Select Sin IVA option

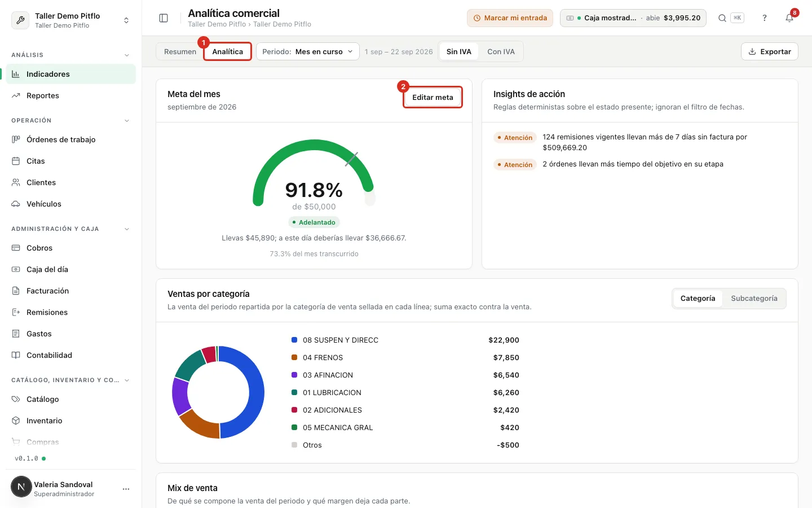point(459,51)
